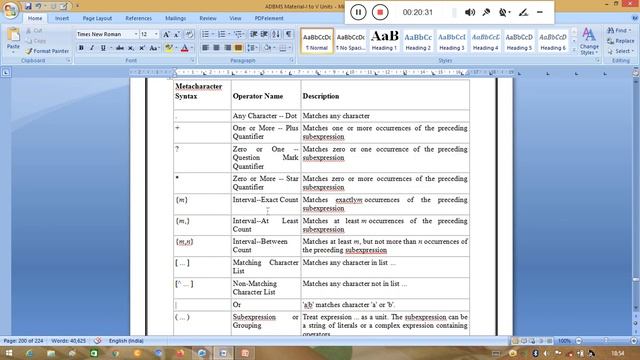Center the paragraph text
The image size is (640, 360).
coord(216,48)
